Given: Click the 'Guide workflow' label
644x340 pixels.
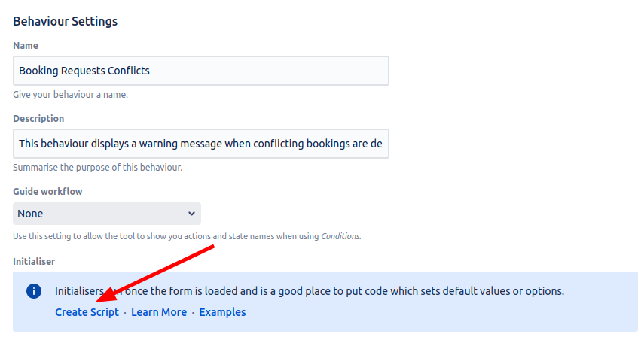Looking at the screenshot, I should (x=47, y=191).
